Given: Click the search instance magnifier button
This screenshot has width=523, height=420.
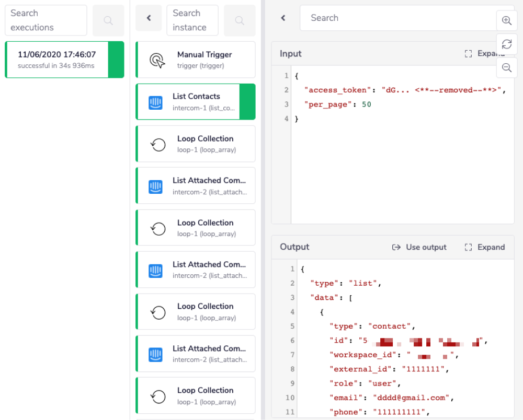Looking at the screenshot, I should tap(240, 20).
